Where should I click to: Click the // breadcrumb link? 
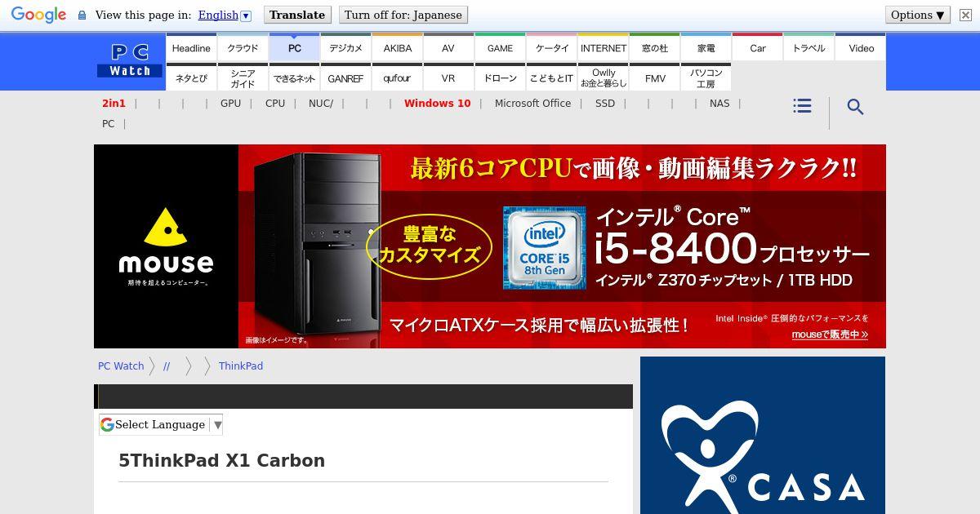(167, 366)
